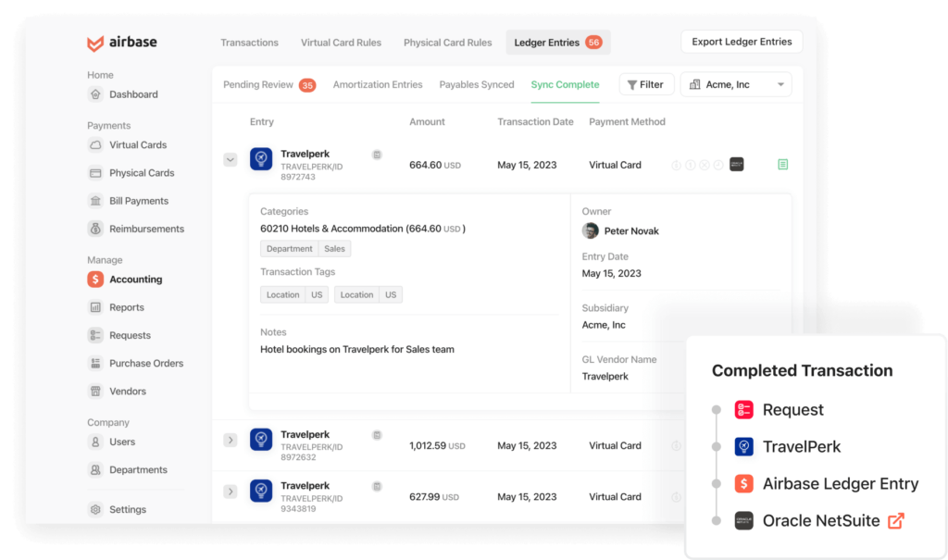This screenshot has width=948, height=560.
Task: Go to Bill Payments bank icon
Action: coord(95,201)
